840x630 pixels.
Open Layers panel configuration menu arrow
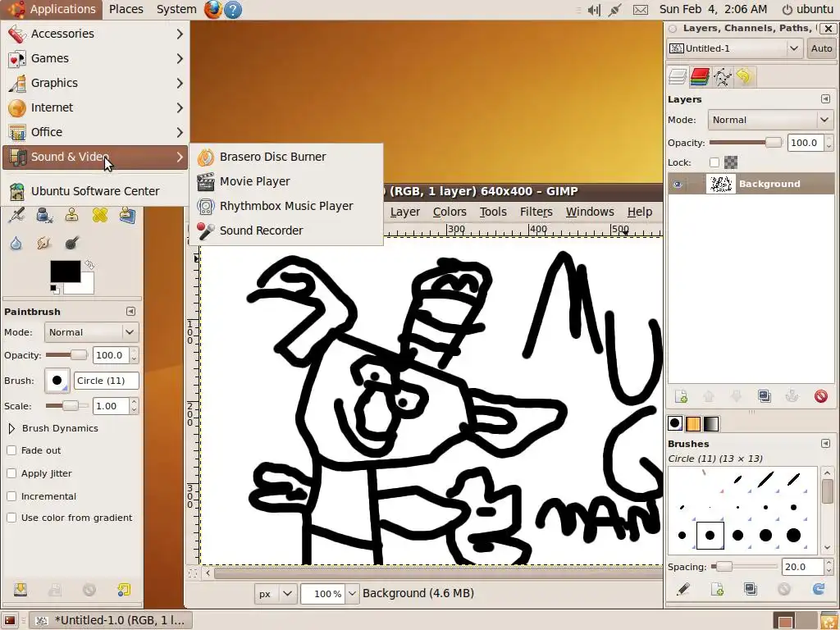point(825,98)
